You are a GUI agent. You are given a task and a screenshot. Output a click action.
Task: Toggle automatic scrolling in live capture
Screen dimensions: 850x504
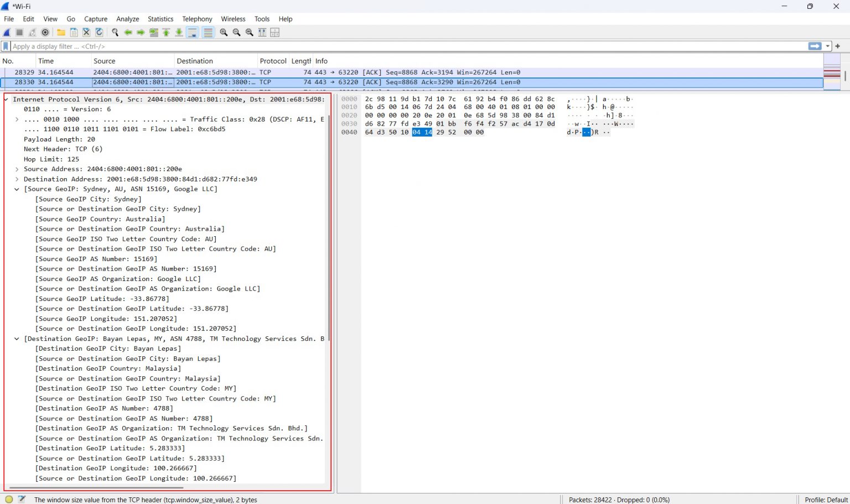192,32
